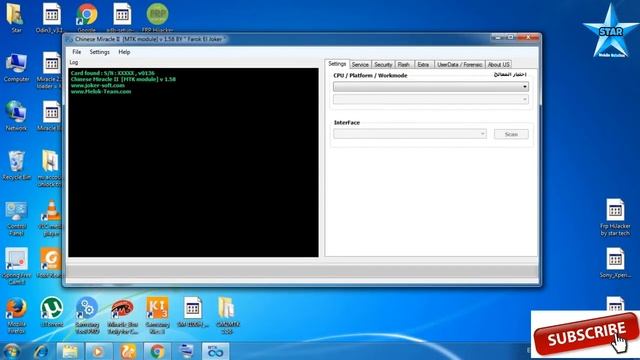Switch to the Security tab
Image resolution: width=640 pixels, height=360 pixels.
click(383, 64)
